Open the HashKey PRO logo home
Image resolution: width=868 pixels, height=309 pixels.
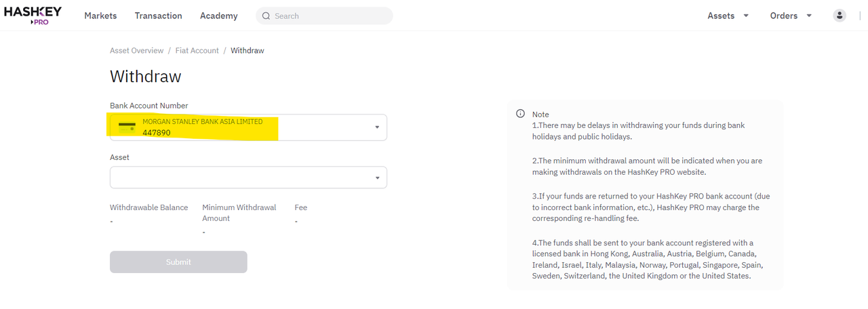33,15
